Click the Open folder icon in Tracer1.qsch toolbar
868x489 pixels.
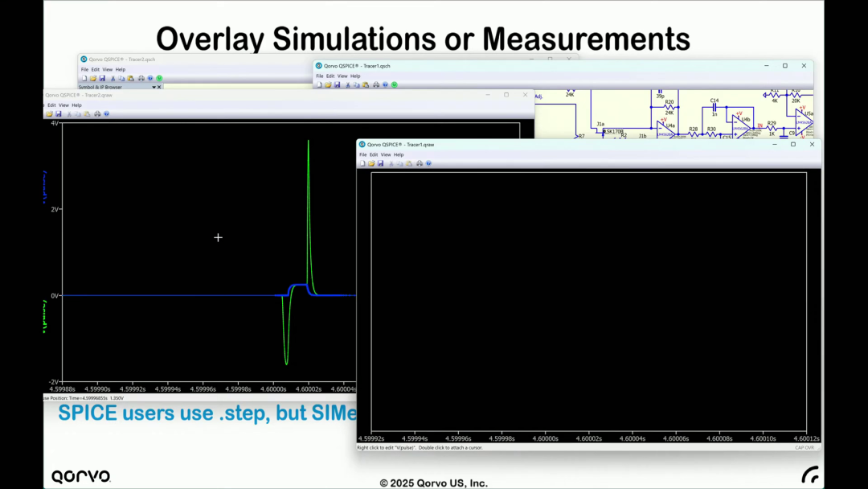coord(328,85)
